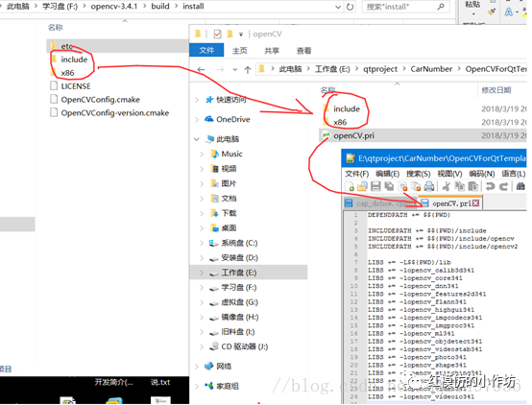Viewport: 532px width, 405px height.
Task: Open address history dropdown in install window
Action: tap(338, 7)
